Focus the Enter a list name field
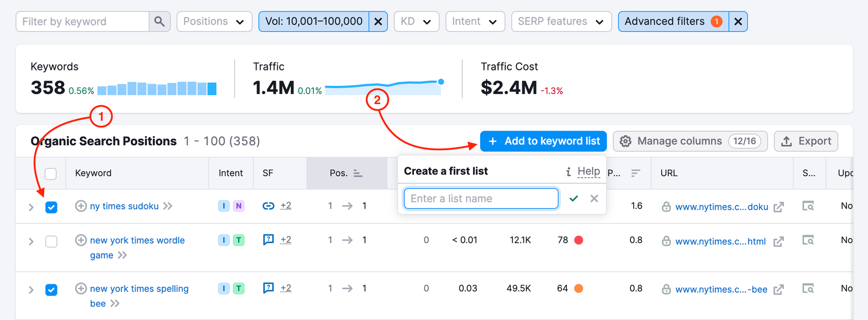The height and width of the screenshot is (320, 868). click(481, 199)
